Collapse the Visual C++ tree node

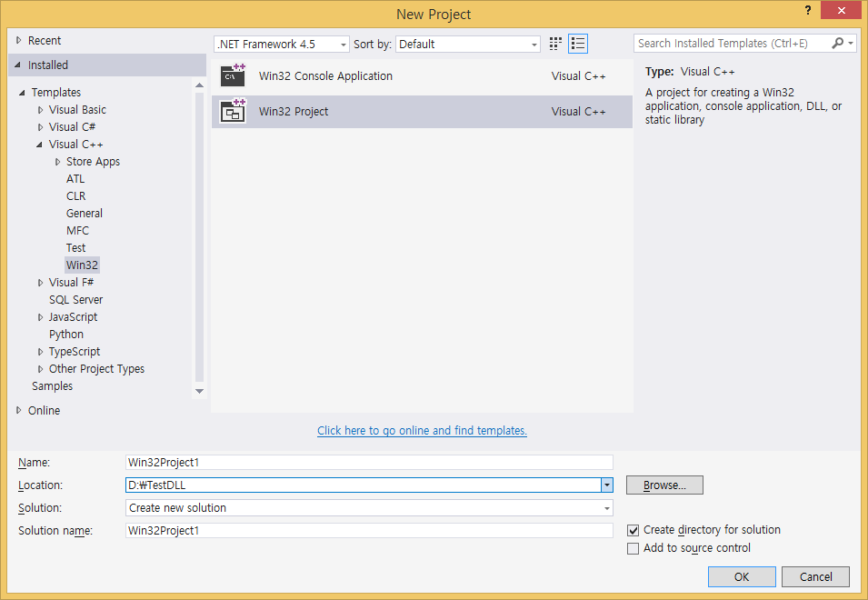coord(40,145)
